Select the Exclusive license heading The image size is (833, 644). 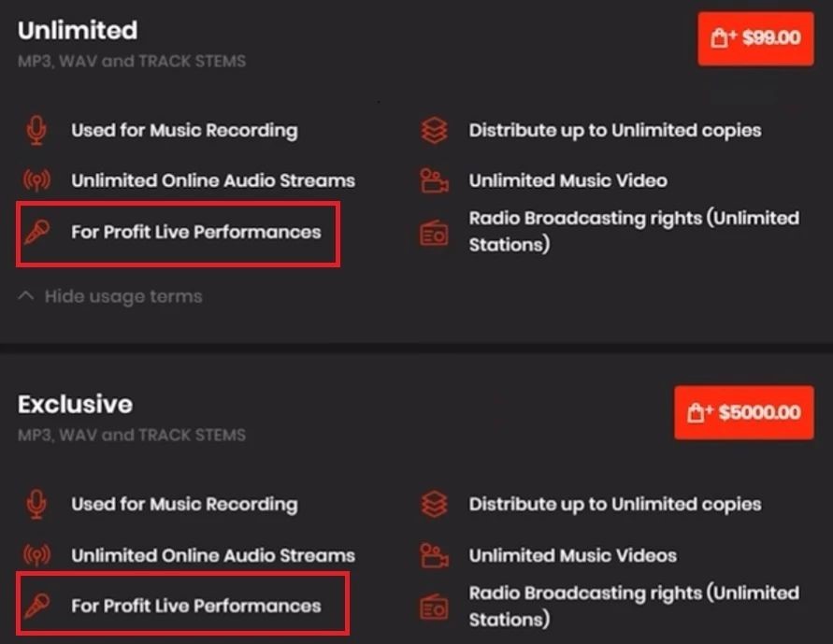(x=75, y=404)
